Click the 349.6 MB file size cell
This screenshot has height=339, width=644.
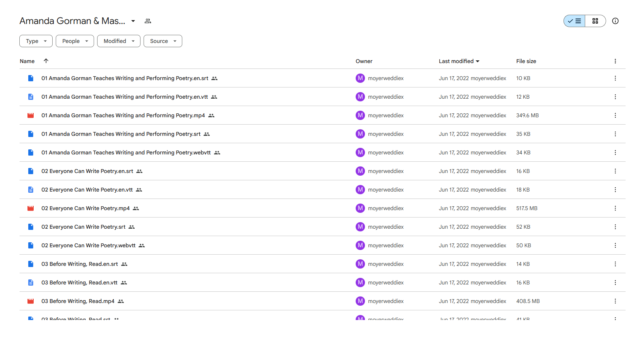tap(528, 115)
